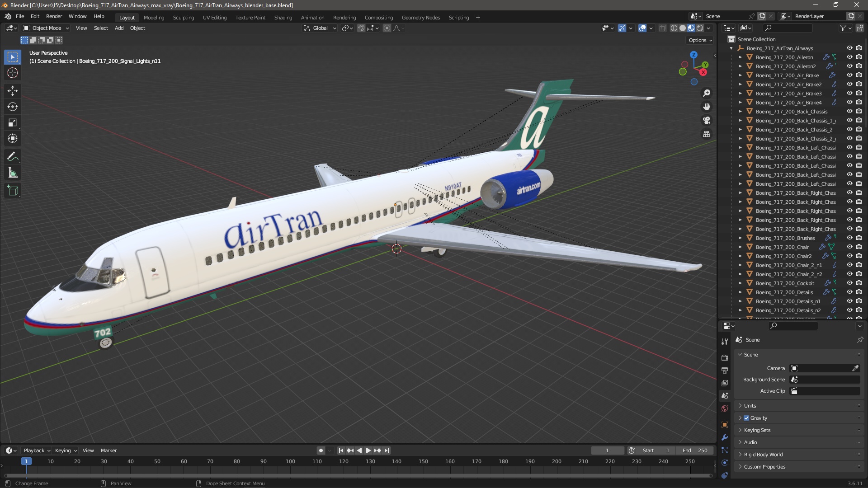Open the Render properties tab
Viewport: 868px width, 488px height.
point(725,357)
